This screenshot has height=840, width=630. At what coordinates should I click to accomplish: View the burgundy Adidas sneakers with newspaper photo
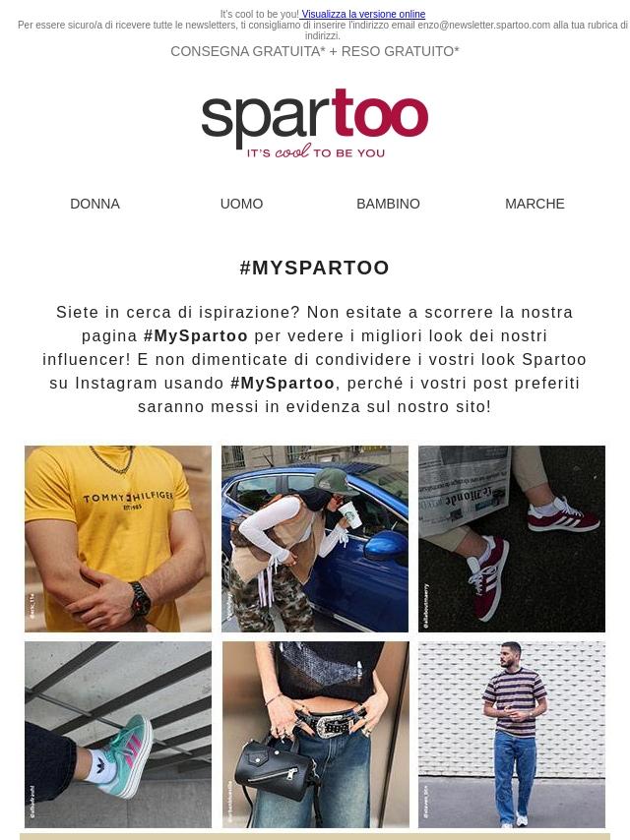click(x=512, y=538)
